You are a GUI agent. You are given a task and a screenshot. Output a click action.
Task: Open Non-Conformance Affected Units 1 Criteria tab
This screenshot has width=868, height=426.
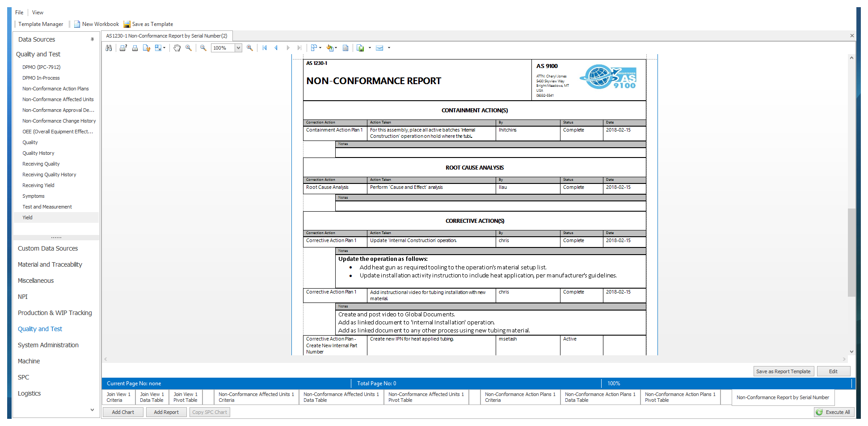point(256,397)
